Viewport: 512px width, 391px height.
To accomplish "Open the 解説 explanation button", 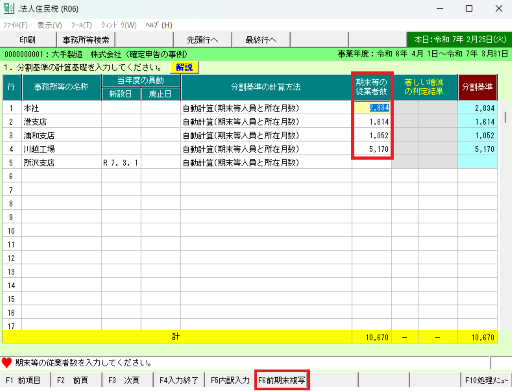I will tap(184, 67).
